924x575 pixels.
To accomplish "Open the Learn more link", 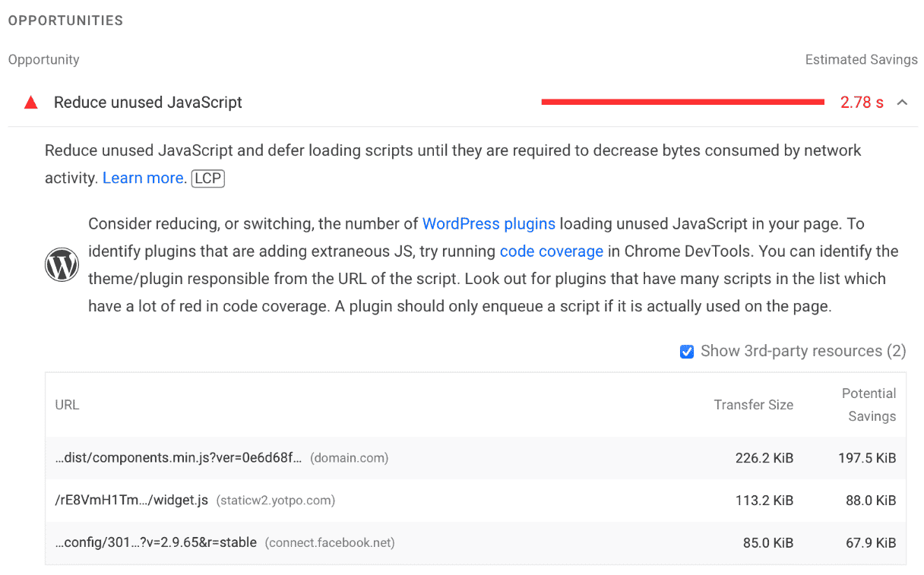I will [141, 177].
